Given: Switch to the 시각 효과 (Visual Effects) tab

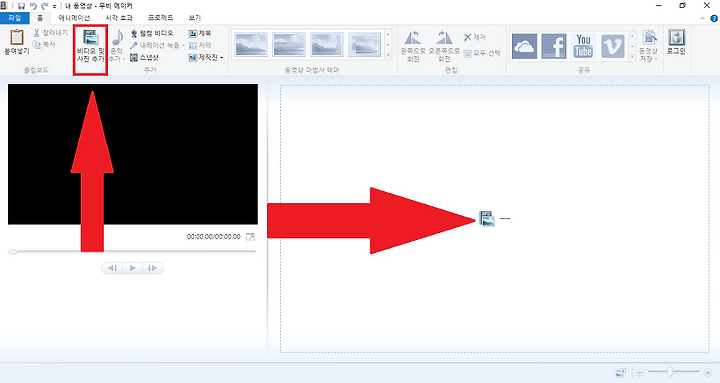Looking at the screenshot, I should click(x=119, y=18).
